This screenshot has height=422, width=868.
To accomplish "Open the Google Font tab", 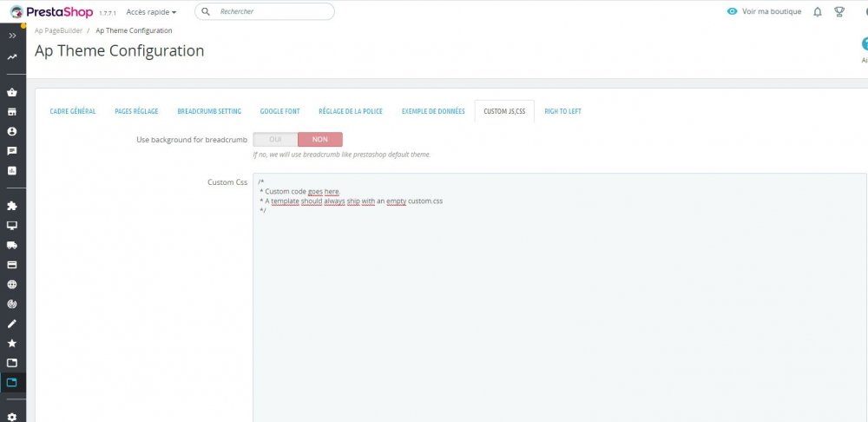I will 280,111.
